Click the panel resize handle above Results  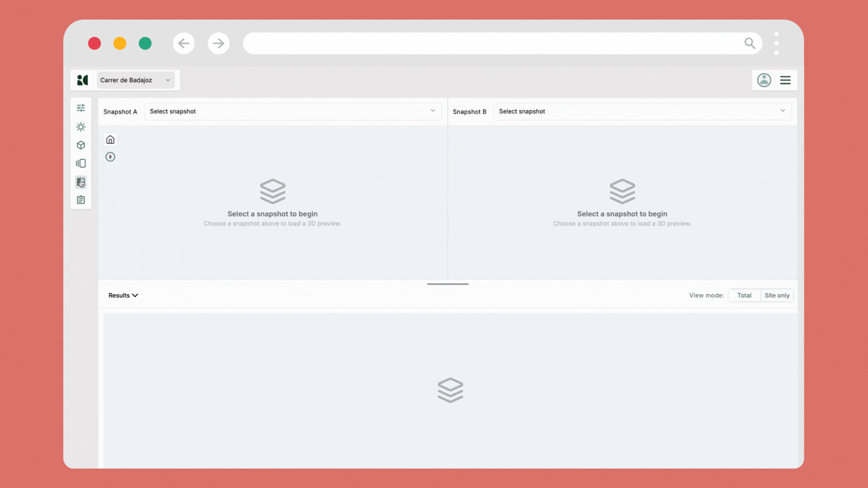[448, 284]
